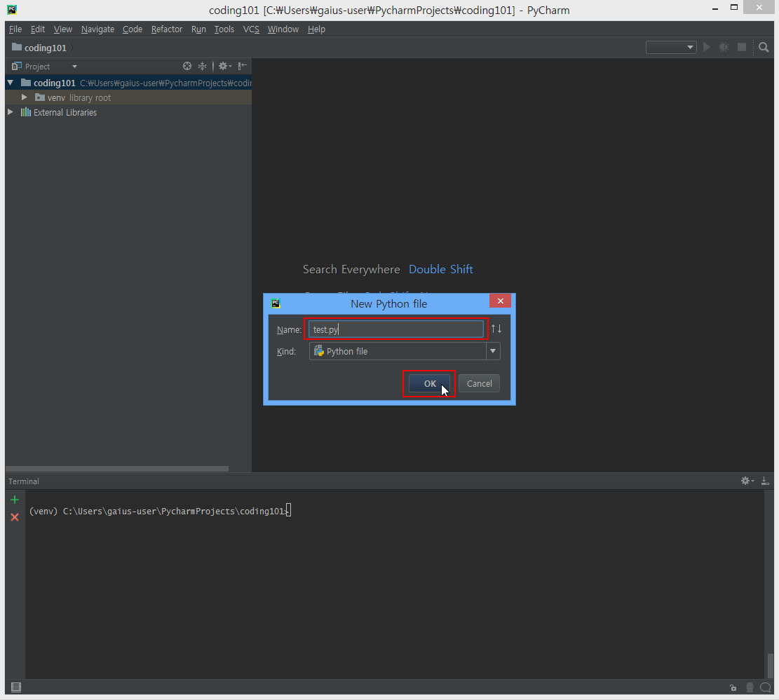Click the search magnifier icon top right
Screen dimensions: 779x700
(x=763, y=47)
